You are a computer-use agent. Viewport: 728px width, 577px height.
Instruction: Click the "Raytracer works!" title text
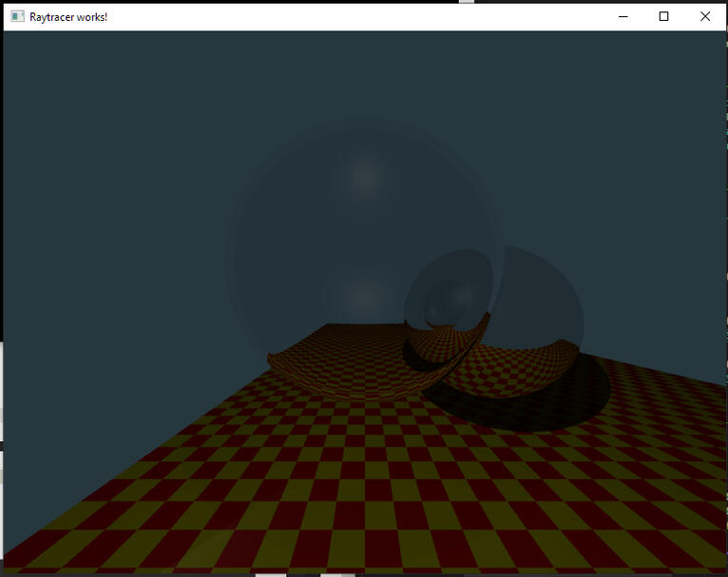68,17
